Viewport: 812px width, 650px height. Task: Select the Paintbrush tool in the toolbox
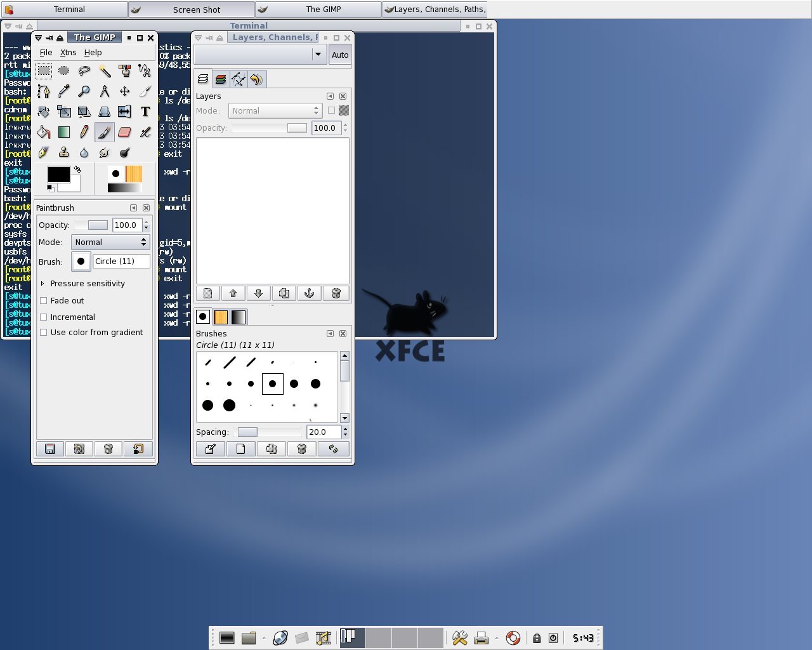[x=105, y=132]
